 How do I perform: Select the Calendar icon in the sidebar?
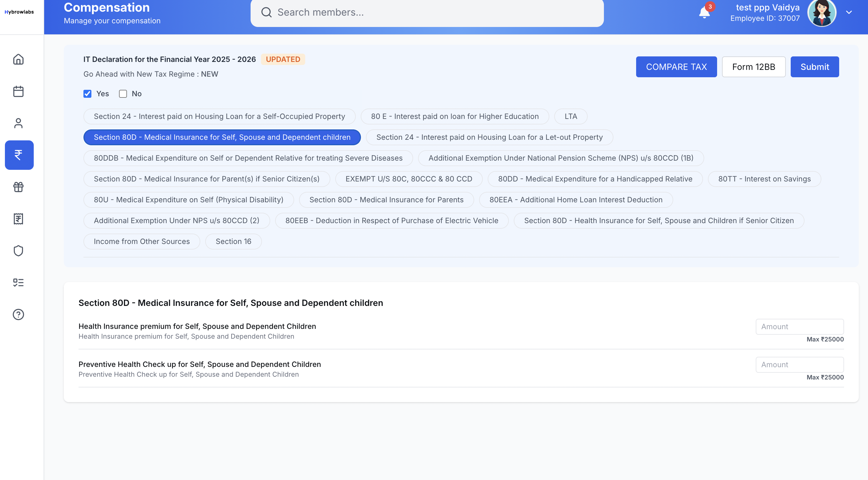click(x=18, y=91)
